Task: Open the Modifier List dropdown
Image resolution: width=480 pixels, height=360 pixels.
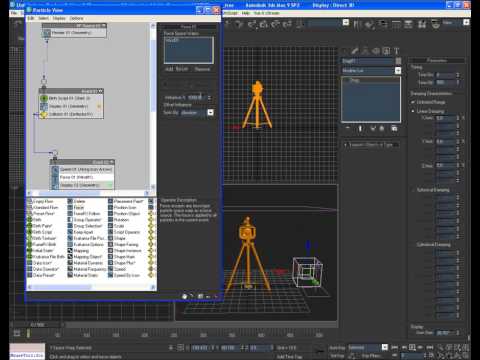Action: pyautogui.click(x=371, y=71)
